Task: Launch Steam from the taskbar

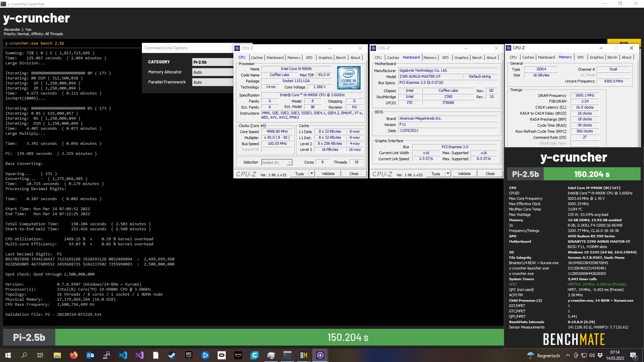Action: 172,355
